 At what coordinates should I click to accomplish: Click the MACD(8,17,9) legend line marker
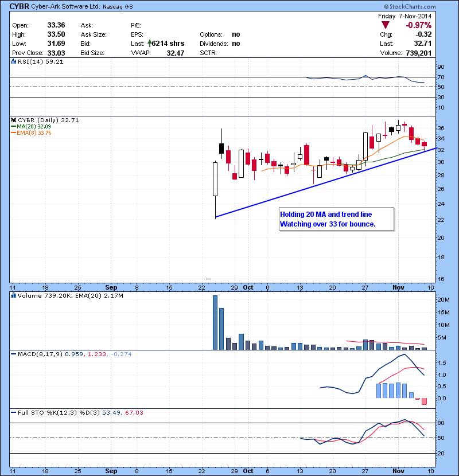click(x=13, y=354)
